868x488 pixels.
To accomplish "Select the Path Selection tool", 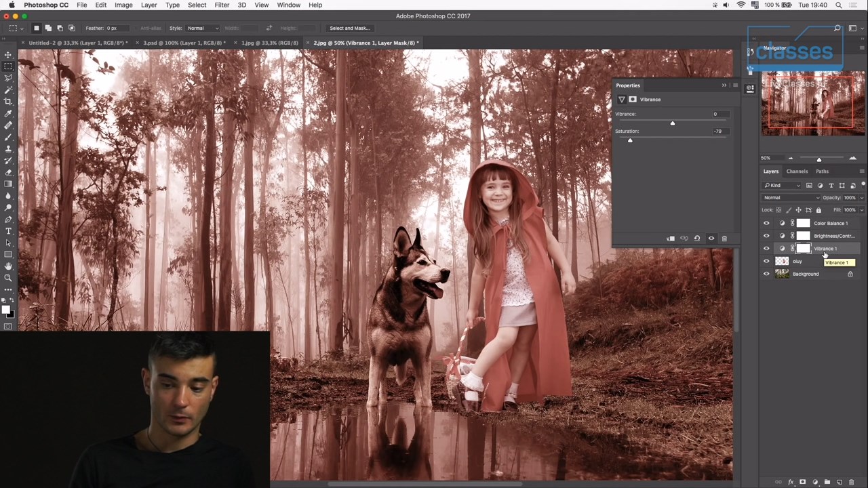I will [x=8, y=243].
